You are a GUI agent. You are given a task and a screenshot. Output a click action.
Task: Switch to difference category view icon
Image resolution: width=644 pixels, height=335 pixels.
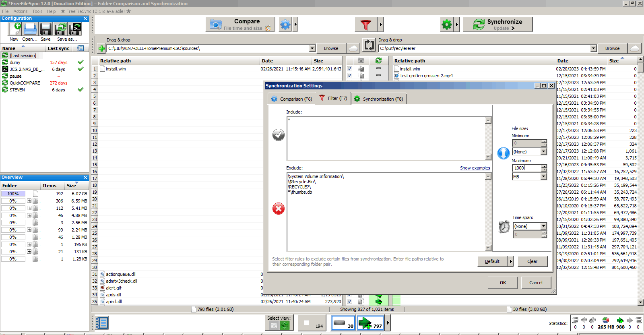pos(274,325)
